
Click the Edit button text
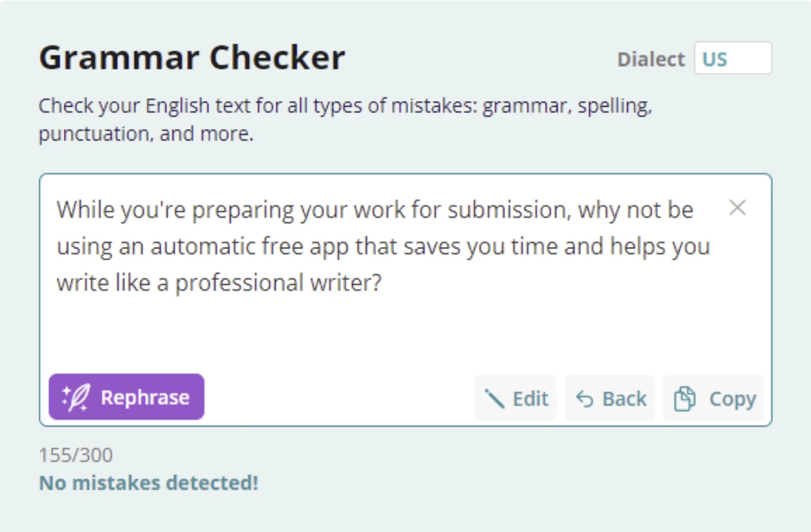coord(530,399)
